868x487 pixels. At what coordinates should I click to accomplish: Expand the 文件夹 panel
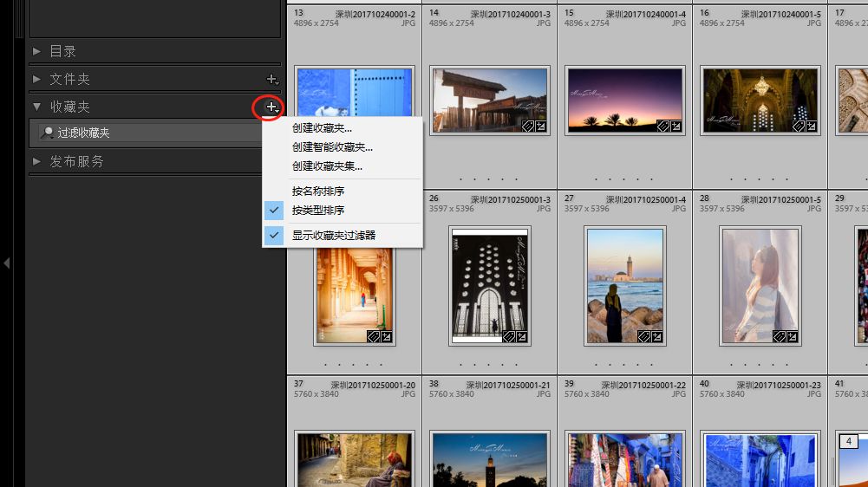point(36,79)
